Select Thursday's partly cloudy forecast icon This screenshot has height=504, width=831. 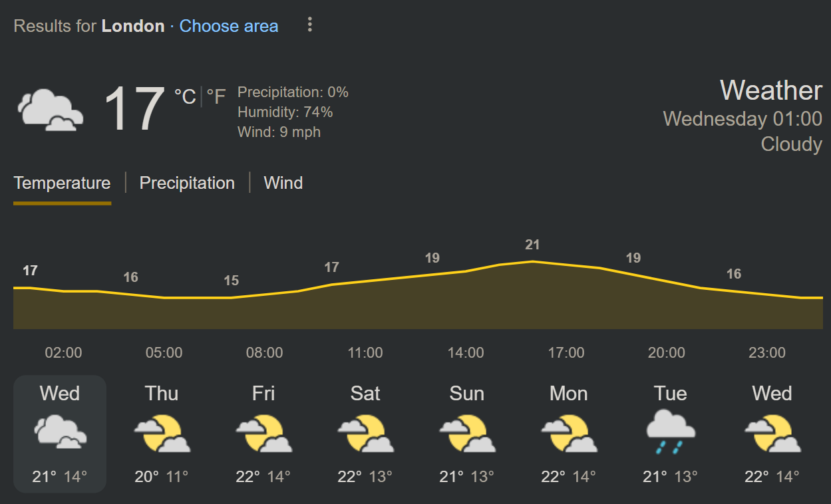point(162,432)
